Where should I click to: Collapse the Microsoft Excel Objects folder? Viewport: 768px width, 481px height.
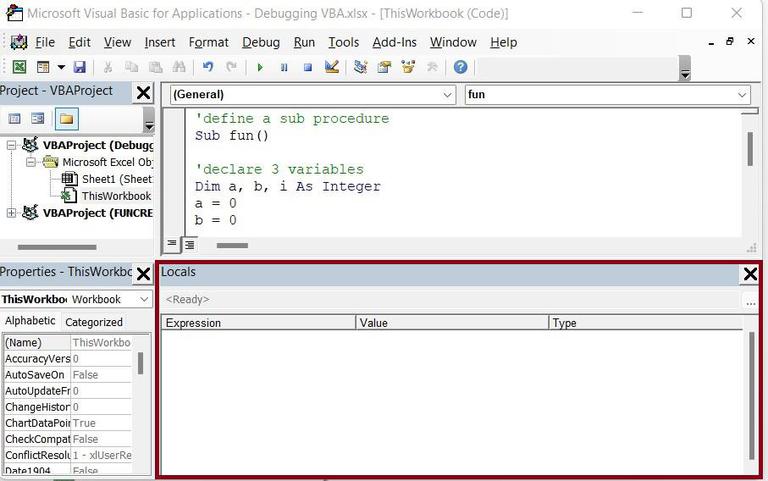tap(31, 162)
